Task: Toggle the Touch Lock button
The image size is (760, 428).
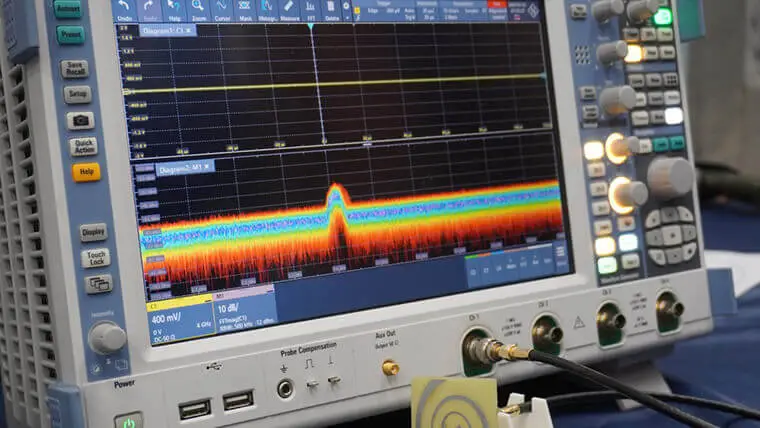Action: pyautogui.click(x=95, y=257)
